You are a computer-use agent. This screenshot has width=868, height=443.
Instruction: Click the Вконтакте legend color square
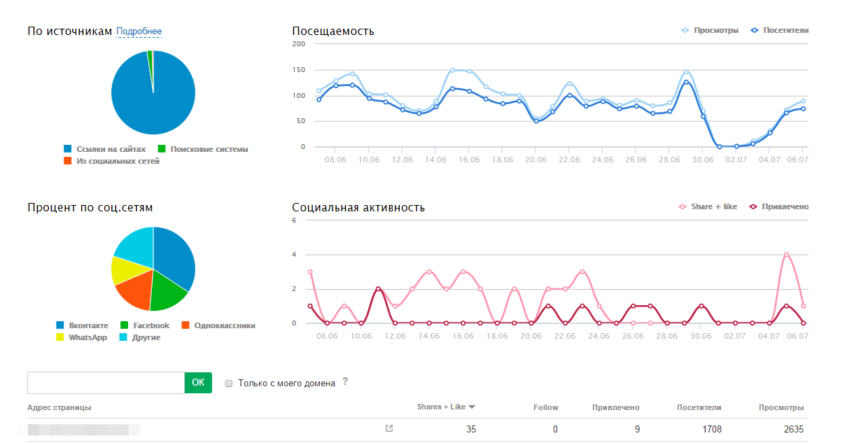pyautogui.click(x=60, y=325)
